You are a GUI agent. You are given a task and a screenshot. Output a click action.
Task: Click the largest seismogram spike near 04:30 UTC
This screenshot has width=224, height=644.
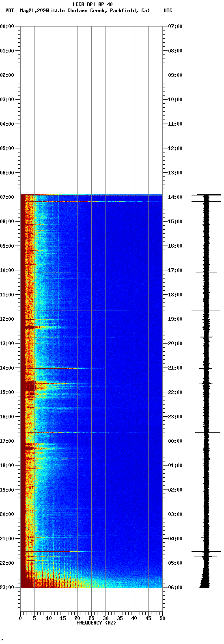(207, 551)
